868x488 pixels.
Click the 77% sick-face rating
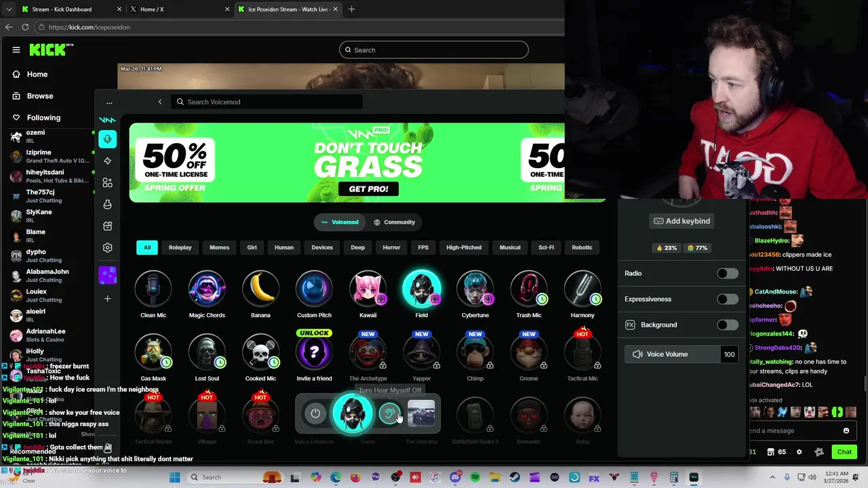[697, 247]
